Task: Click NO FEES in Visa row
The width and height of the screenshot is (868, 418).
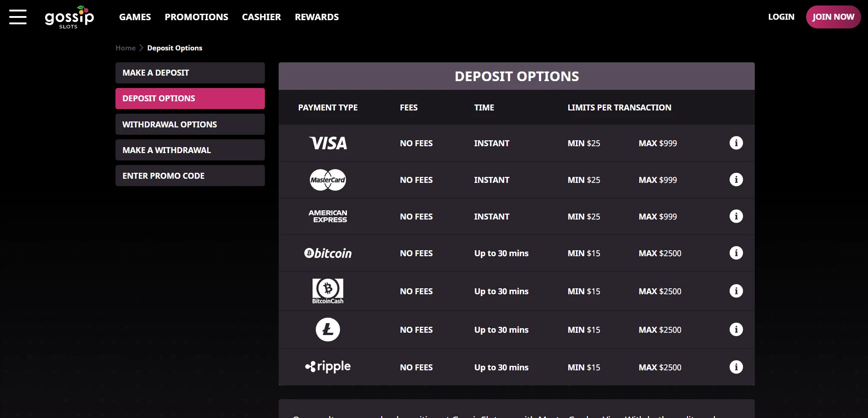Action: (416, 143)
